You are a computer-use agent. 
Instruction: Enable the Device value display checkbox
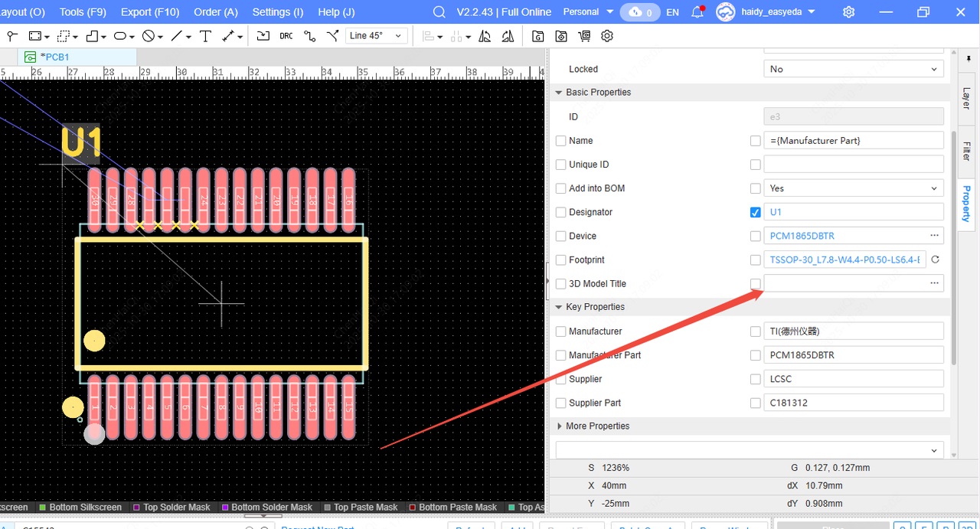(756, 236)
